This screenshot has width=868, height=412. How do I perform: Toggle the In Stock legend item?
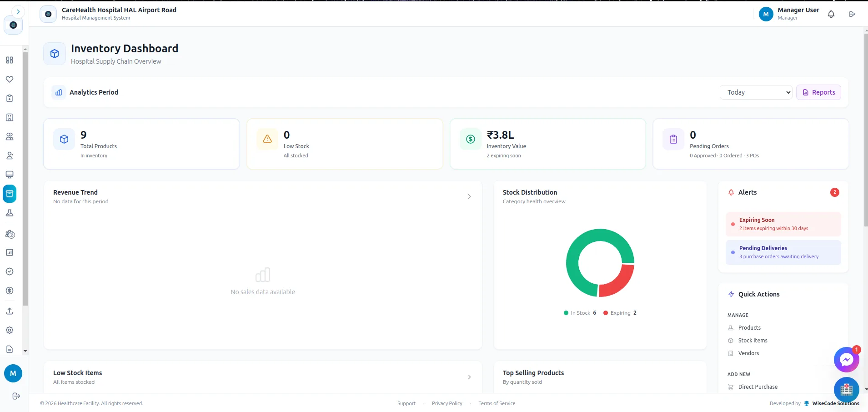(x=580, y=313)
